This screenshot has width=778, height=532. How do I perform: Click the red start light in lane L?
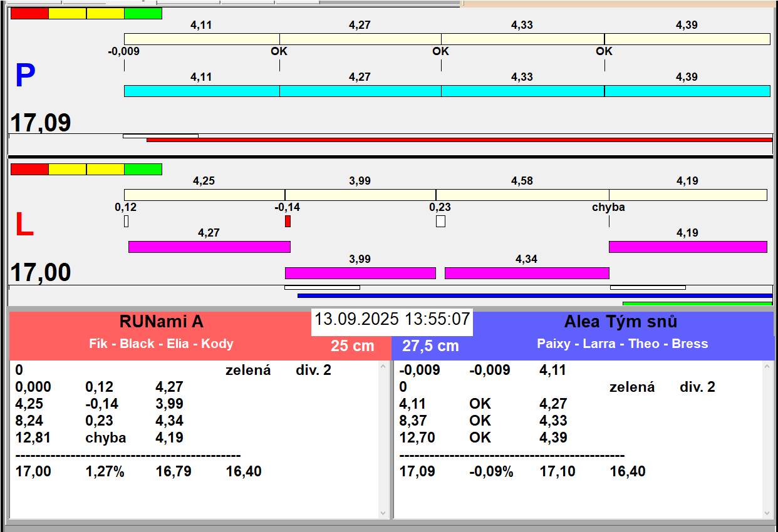click(x=29, y=169)
